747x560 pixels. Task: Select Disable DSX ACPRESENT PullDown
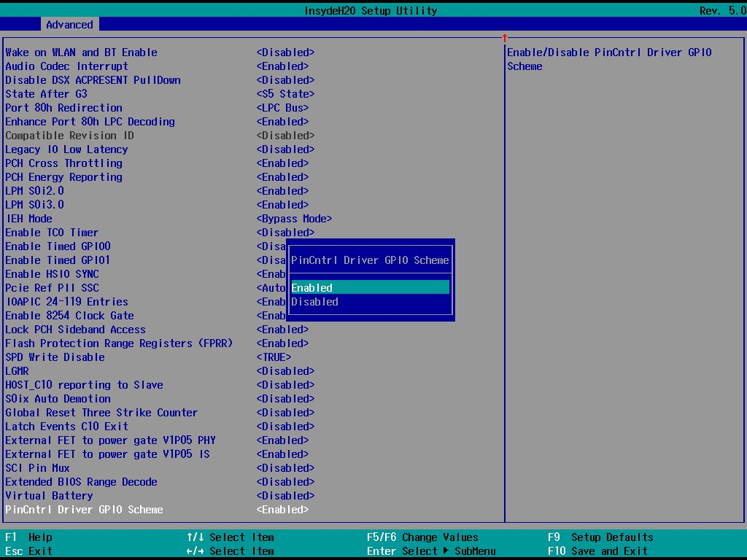coord(93,80)
